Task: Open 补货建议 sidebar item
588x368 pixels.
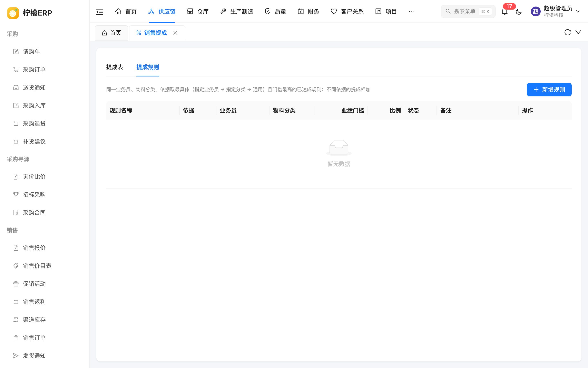Action: (x=45, y=142)
